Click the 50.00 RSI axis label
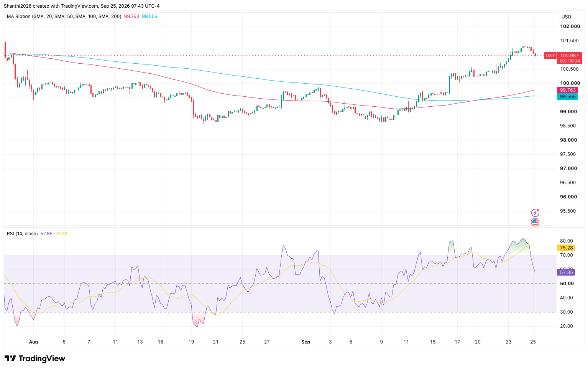Viewport: 588px width, 370px height. (x=567, y=284)
